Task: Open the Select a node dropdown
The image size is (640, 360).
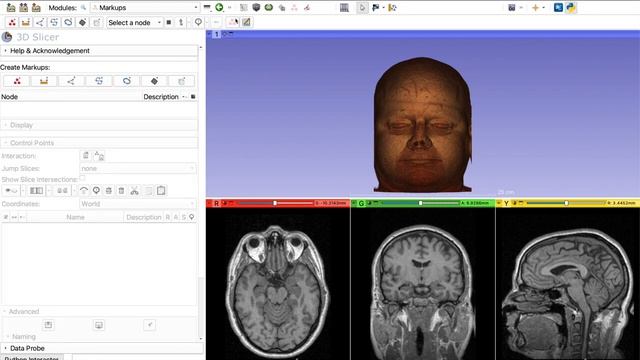Action: coord(134,22)
